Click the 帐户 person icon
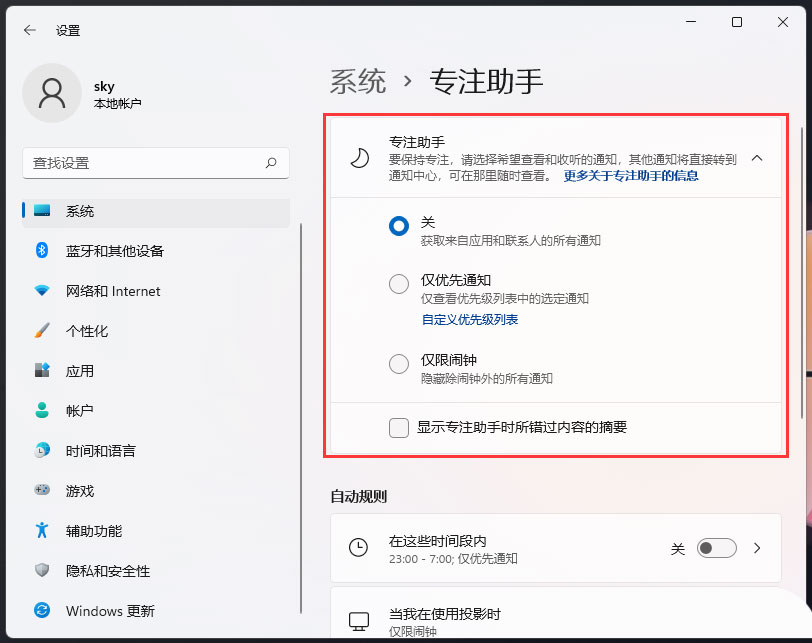812x643 pixels. [42, 410]
